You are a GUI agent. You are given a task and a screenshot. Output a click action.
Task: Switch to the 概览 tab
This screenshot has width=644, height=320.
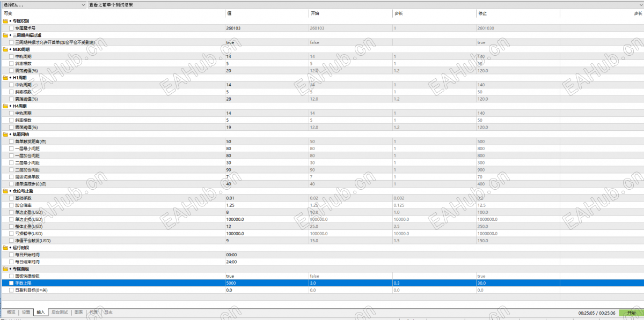click(x=11, y=312)
